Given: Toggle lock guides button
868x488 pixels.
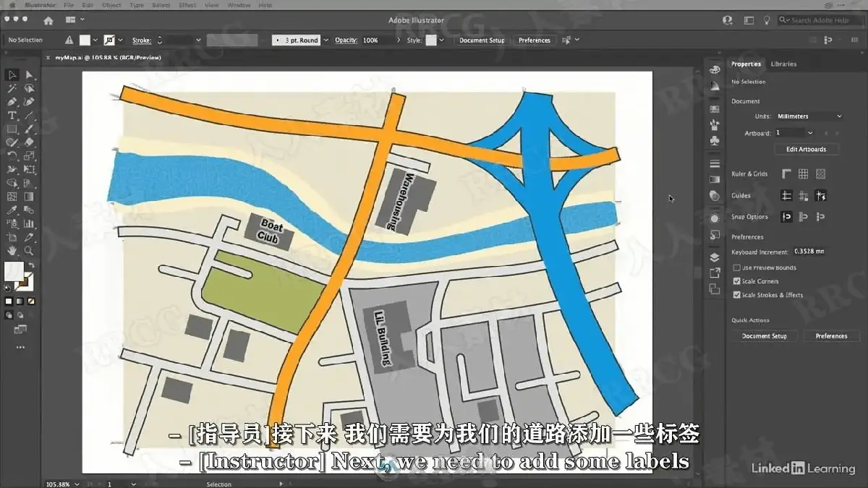Looking at the screenshot, I should (803, 195).
